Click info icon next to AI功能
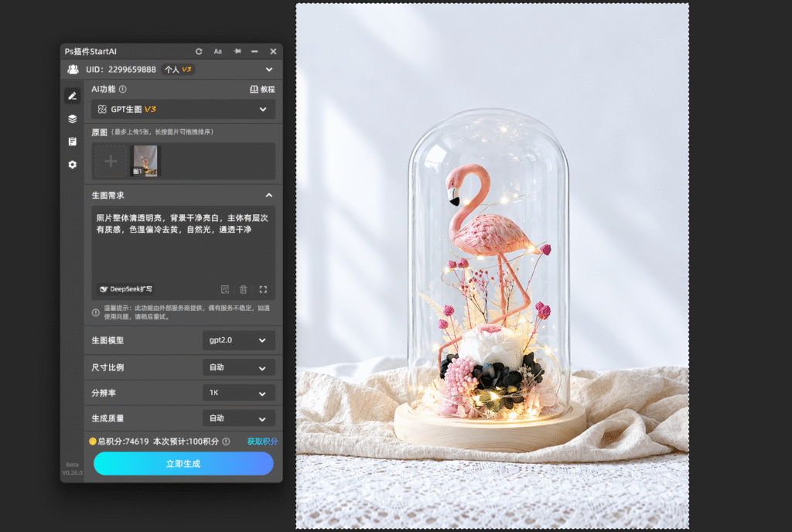Image resolution: width=792 pixels, height=532 pixels. point(123,90)
